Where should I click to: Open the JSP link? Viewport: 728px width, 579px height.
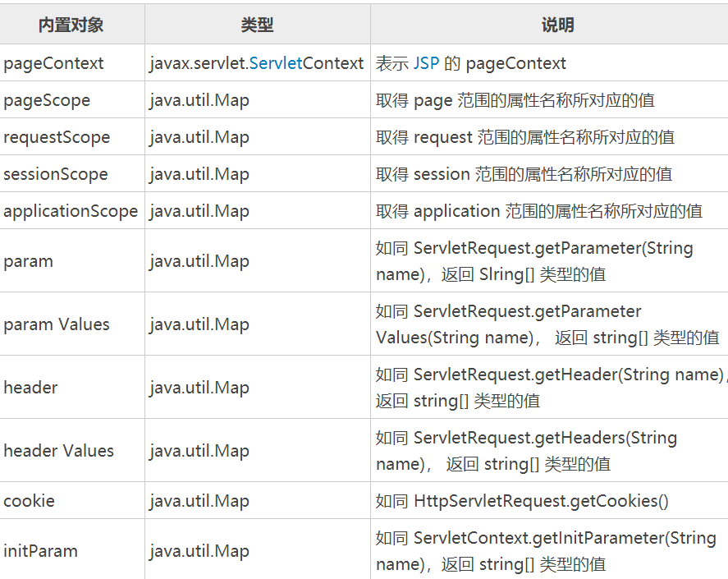coord(426,63)
